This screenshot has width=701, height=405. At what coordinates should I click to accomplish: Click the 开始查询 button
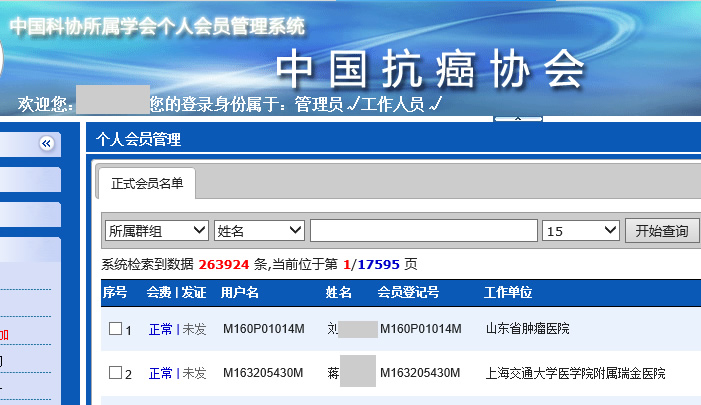pos(662,231)
